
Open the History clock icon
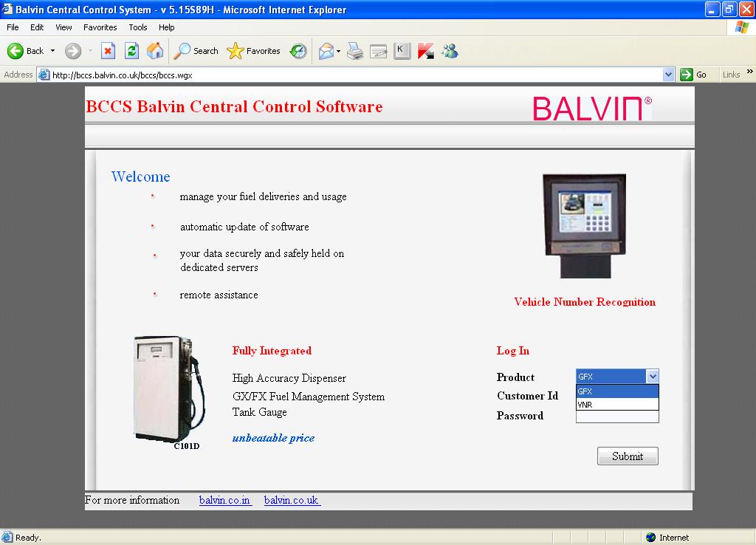coord(298,51)
